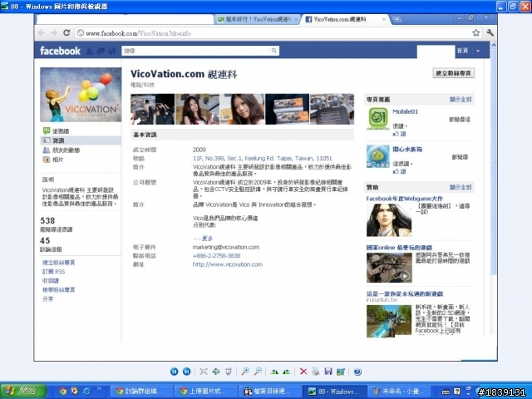Rotate the image clockwise
This screenshot has width=532, height=399.
(x=274, y=372)
